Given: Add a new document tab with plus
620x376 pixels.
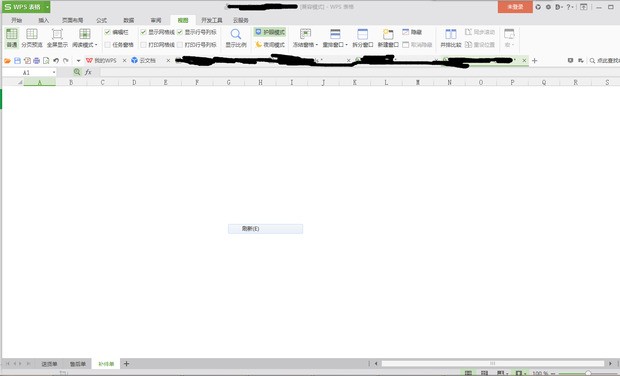Looking at the screenshot, I should (535, 60).
